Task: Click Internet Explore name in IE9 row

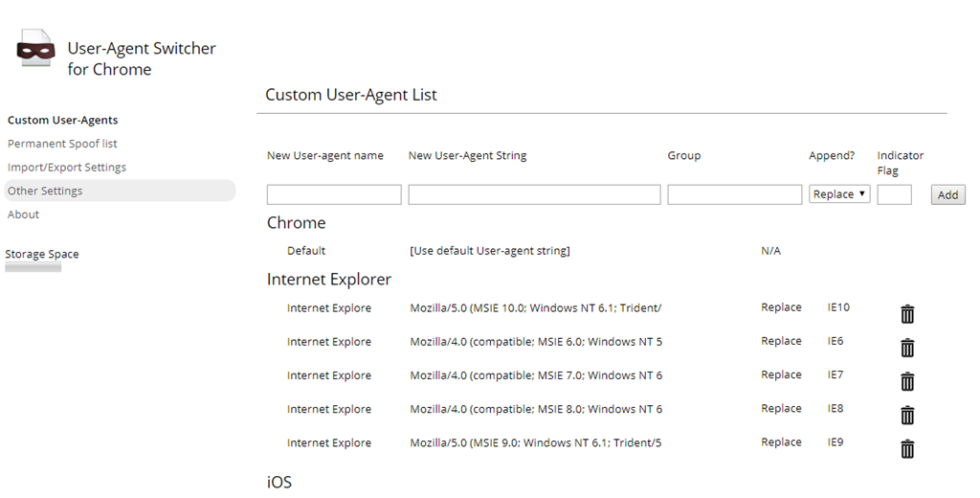Action: (x=329, y=443)
